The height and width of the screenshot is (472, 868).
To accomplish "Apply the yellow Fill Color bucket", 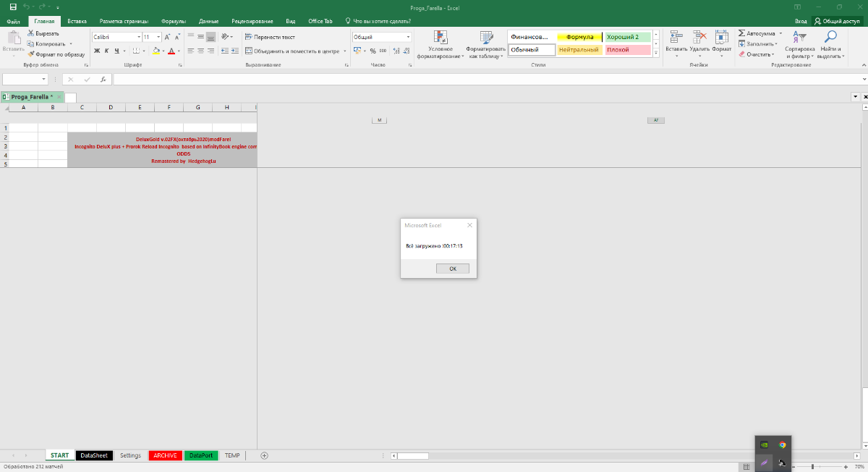I will click(156, 51).
